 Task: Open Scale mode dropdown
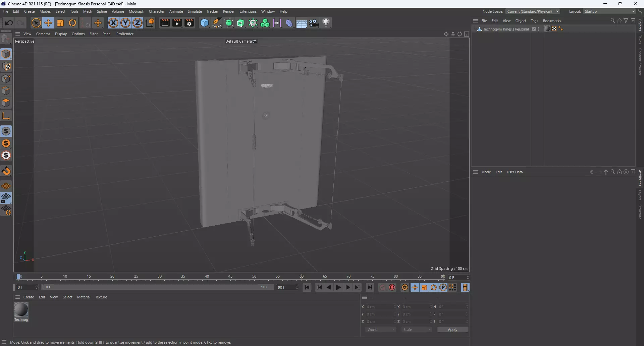[x=417, y=330]
